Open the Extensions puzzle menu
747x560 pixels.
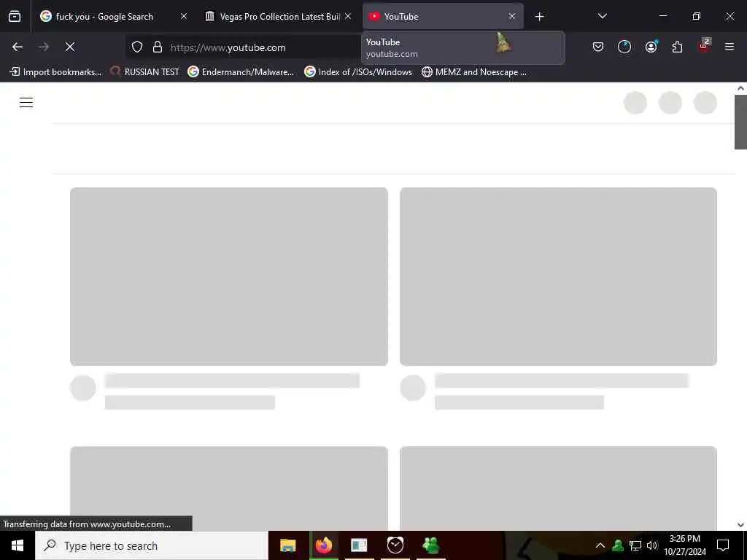[x=677, y=47]
